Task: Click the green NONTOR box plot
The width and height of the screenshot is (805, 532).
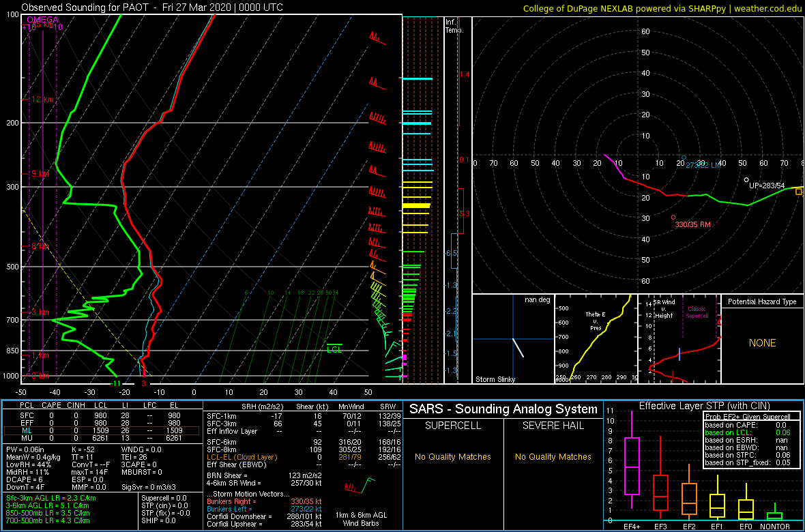Action: 775,512
